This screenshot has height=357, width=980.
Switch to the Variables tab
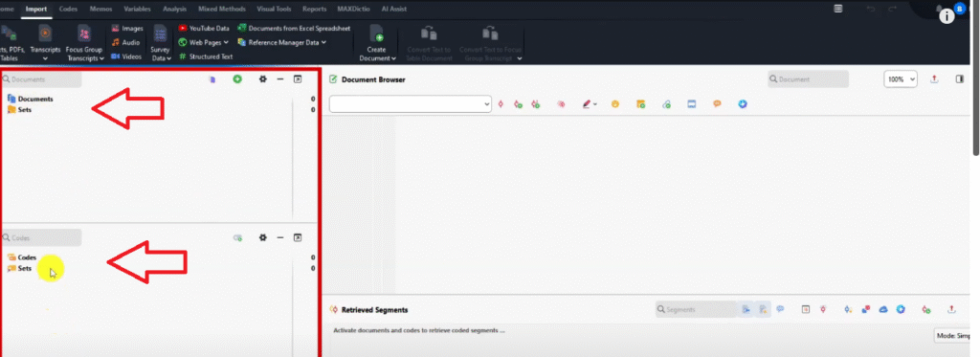tap(137, 10)
